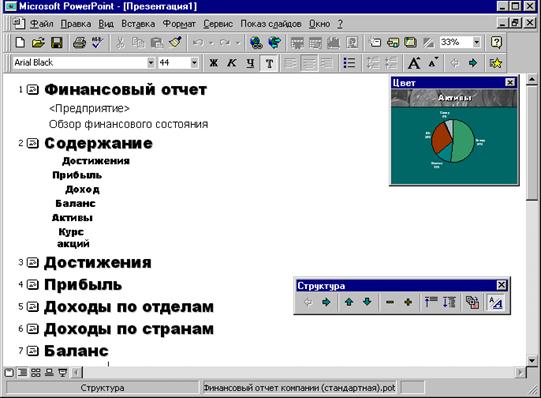Toggle Show Formatting button in Структура toolbar

click(x=496, y=302)
